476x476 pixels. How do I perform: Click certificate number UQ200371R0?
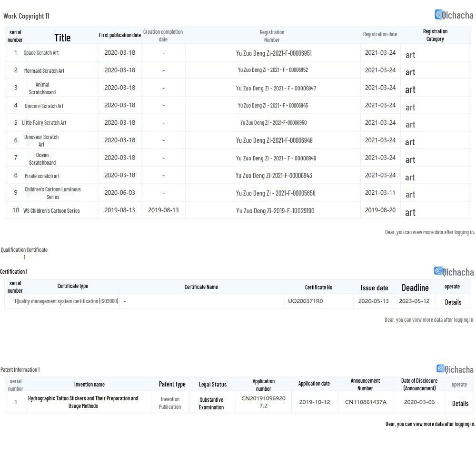305,301
